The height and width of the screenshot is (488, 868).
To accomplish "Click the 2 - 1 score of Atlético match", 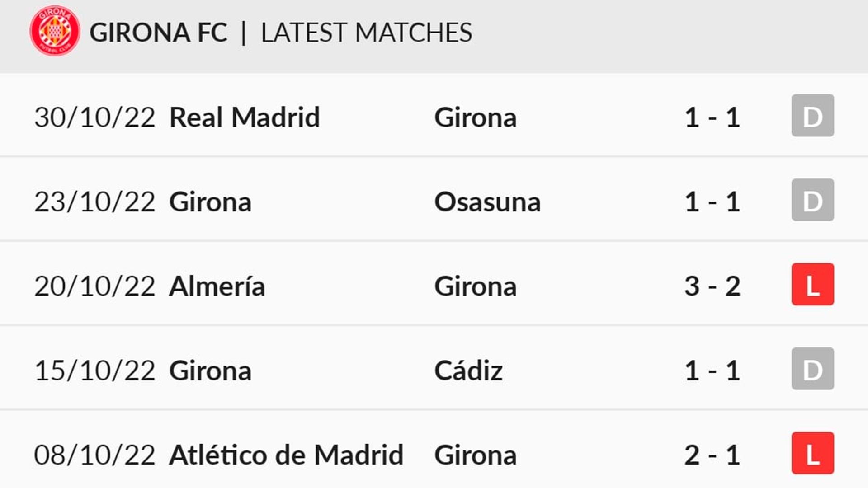I will pyautogui.click(x=712, y=455).
